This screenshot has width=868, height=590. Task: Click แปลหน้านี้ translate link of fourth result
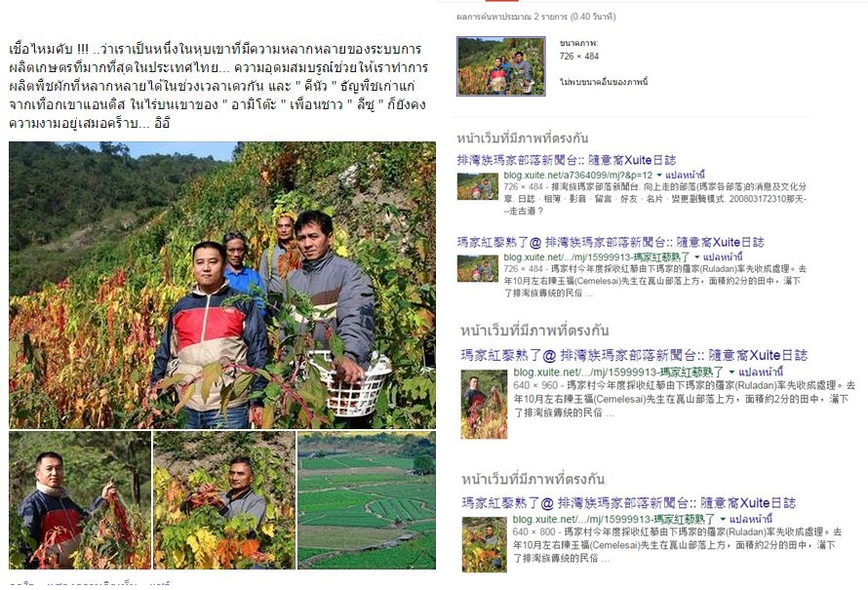[x=751, y=520]
